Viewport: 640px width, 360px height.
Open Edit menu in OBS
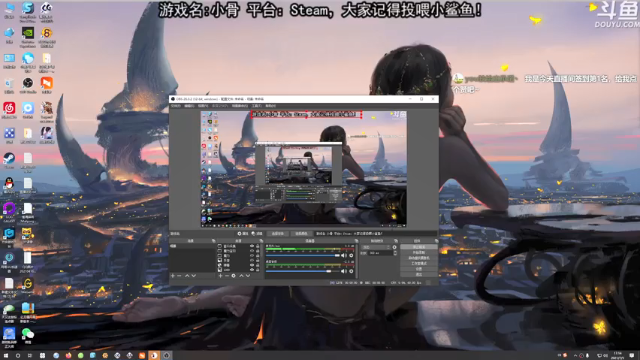(x=189, y=106)
